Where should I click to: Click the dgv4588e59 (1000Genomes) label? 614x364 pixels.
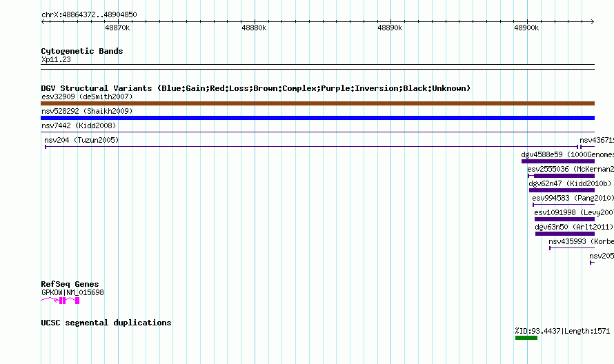(x=567, y=154)
